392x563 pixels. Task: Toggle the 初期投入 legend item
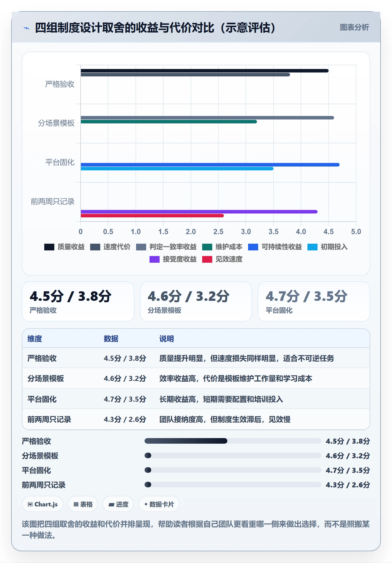click(327, 247)
